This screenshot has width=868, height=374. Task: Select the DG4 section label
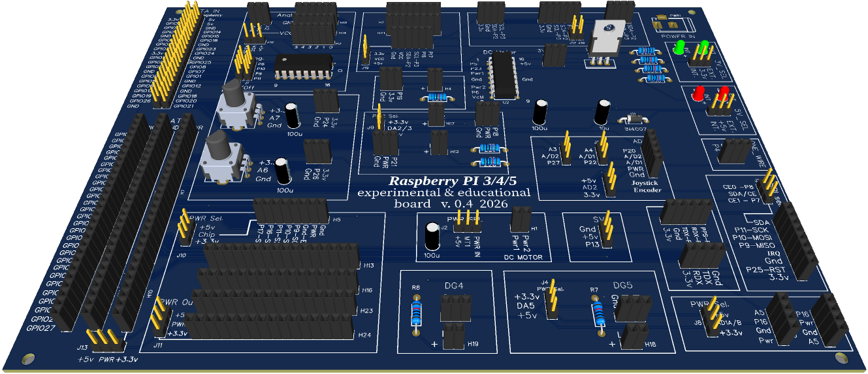[x=454, y=286]
